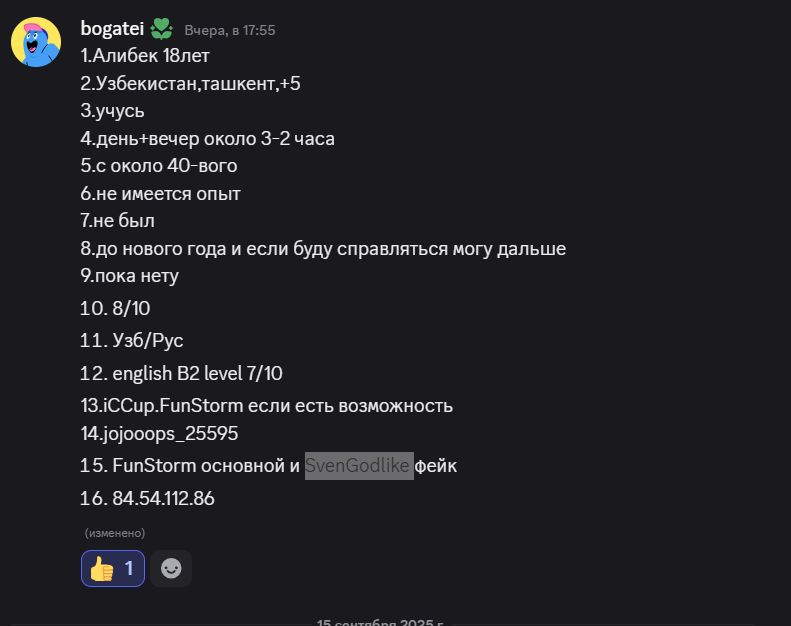This screenshot has height=626, width=791.
Task: Open the add reaction smiley button
Action: coord(171,568)
